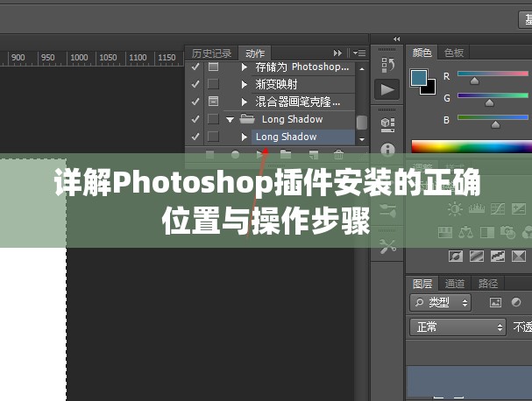This screenshot has height=401, width=532.
Task: Switch to the 色板 tab
Action: pyautogui.click(x=454, y=53)
